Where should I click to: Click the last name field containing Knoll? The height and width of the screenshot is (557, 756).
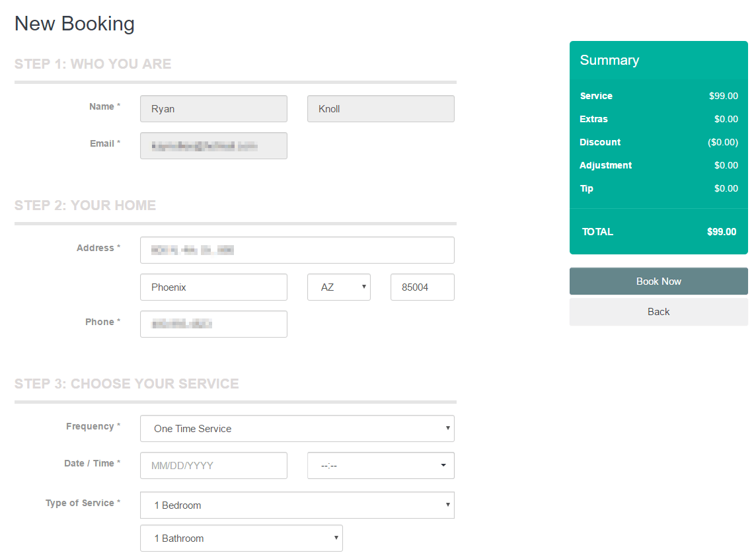(x=381, y=109)
